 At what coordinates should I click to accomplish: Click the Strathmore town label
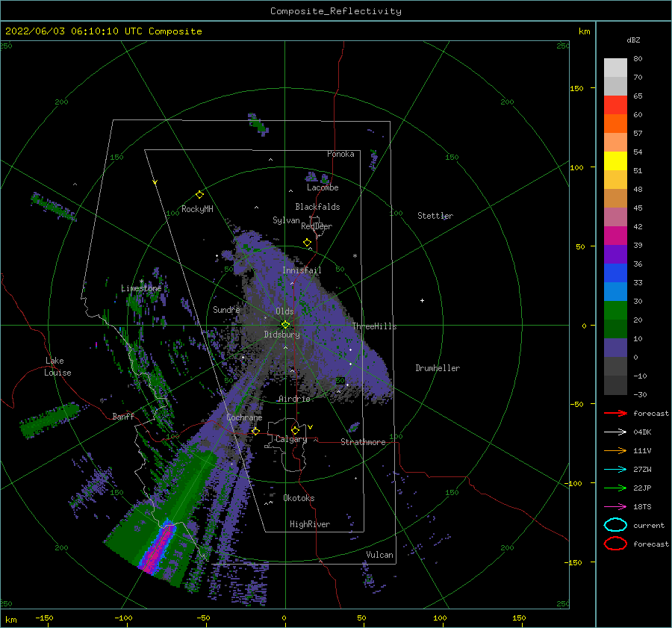point(363,442)
